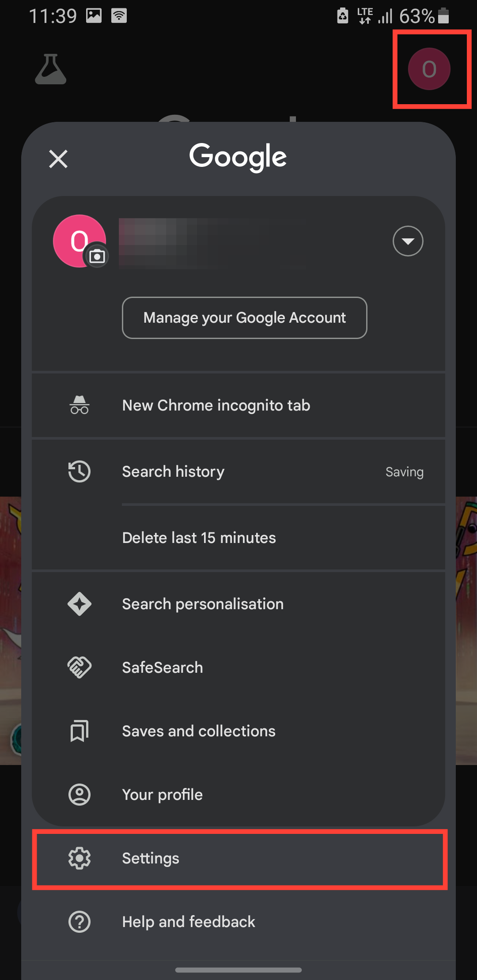Tap the SafeSearch icon
Screen dimensions: 477x980
[79, 667]
